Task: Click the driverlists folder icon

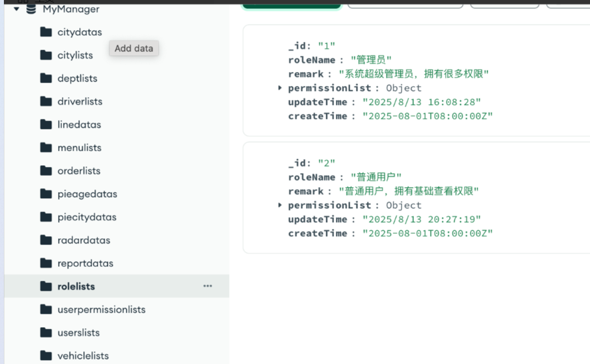Action: pyautogui.click(x=46, y=102)
